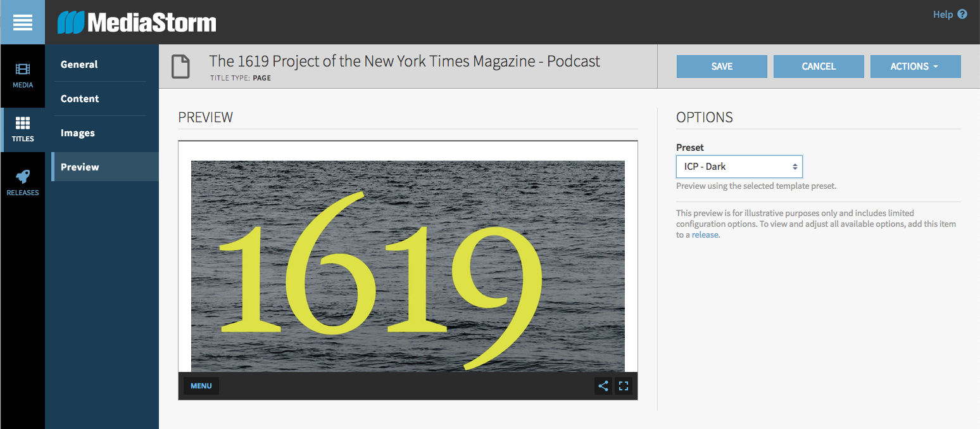Enter fullscreen in the preview player
This screenshot has height=429, width=980.
click(x=624, y=386)
